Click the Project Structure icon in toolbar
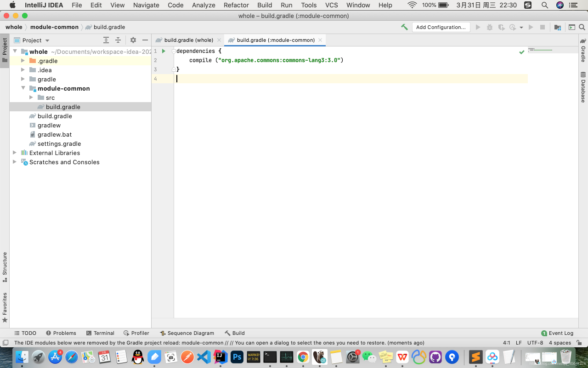588x368 pixels. point(557,27)
